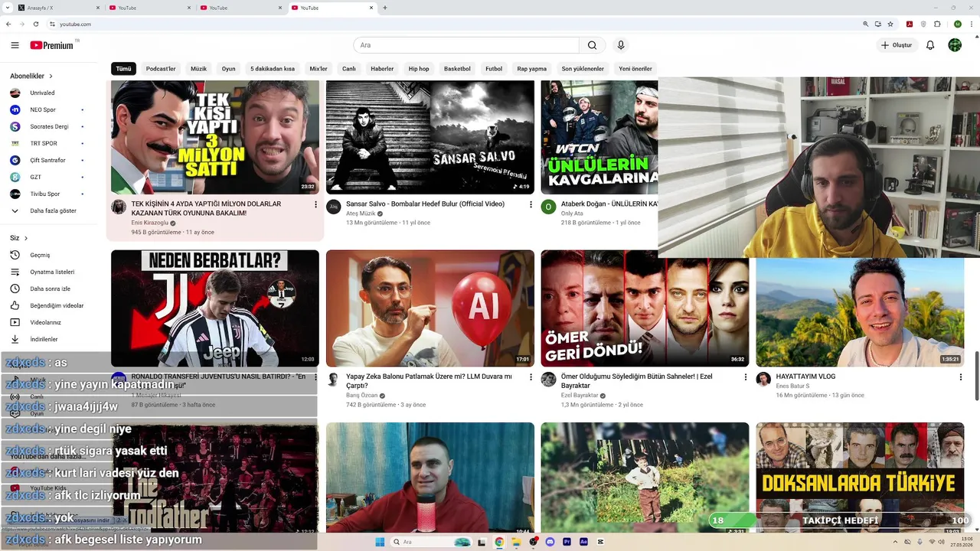Open Oynatma listeleri playlists icon

point(15,272)
